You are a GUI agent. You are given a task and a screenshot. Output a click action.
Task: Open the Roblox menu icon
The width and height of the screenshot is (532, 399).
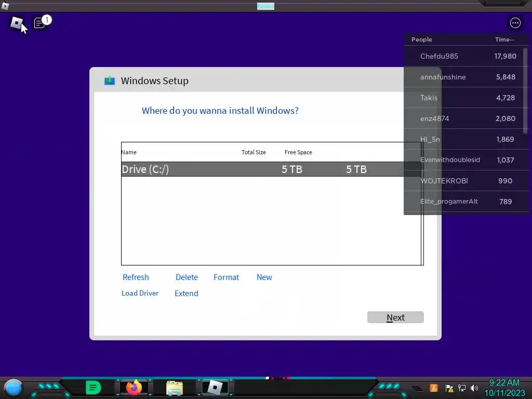[x=16, y=23]
